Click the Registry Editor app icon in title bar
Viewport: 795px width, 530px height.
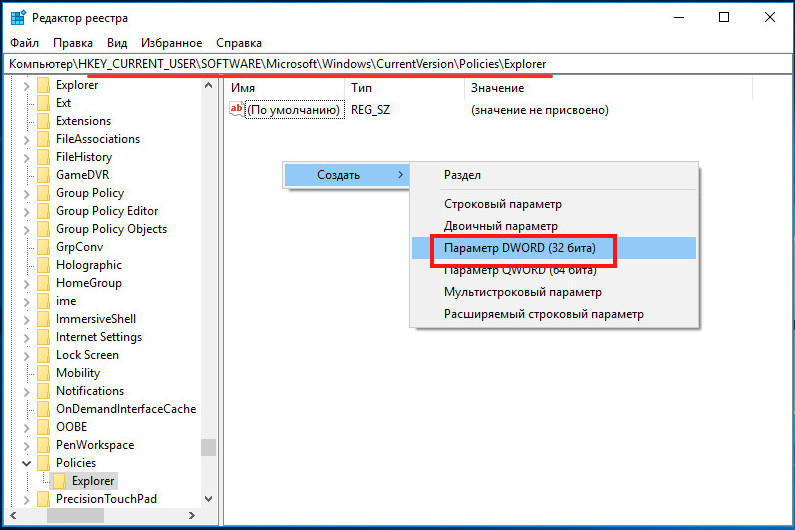click(18, 17)
